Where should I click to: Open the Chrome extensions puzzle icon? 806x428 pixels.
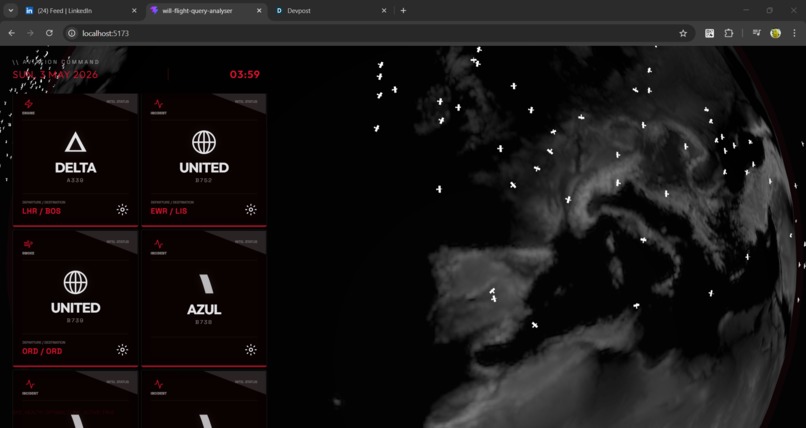(728, 33)
